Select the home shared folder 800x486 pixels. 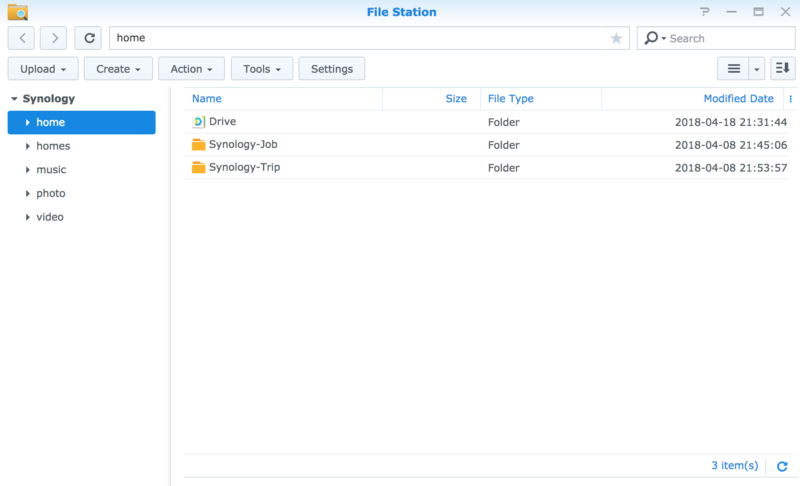(82, 122)
